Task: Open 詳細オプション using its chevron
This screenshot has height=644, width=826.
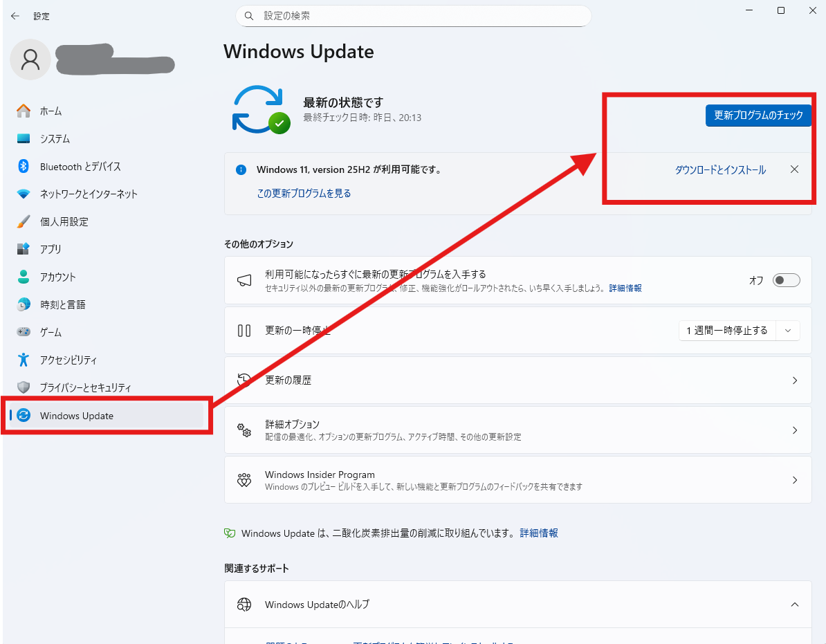Action: point(795,430)
